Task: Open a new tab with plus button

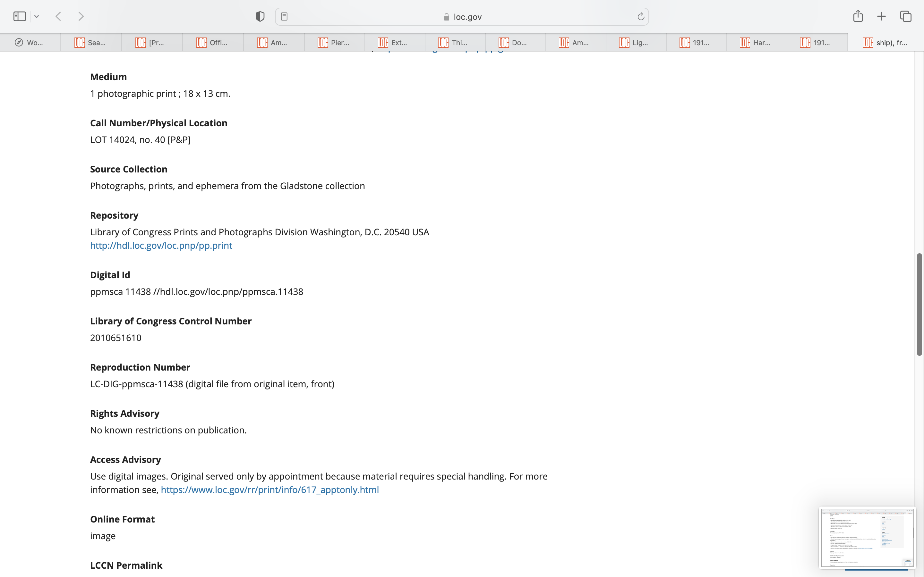Action: [x=881, y=16]
